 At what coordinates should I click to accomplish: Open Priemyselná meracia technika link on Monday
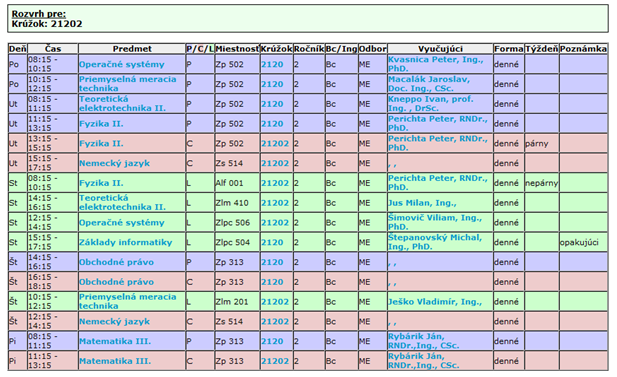[x=127, y=84]
